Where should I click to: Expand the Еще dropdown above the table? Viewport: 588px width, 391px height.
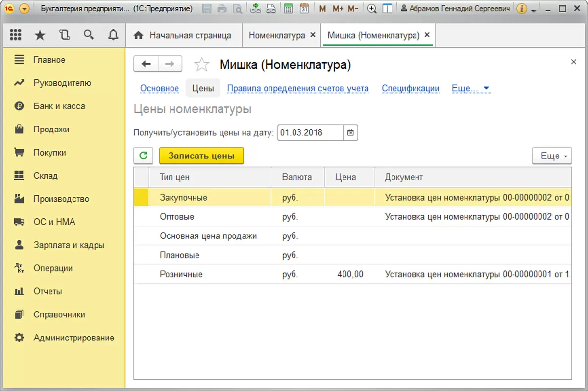[x=552, y=156]
